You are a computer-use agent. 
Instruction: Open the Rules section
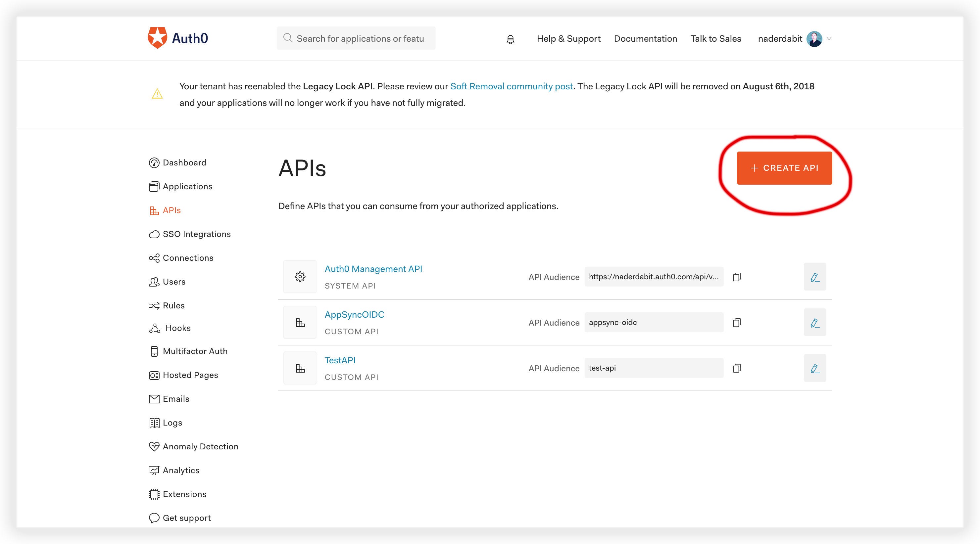point(167,306)
